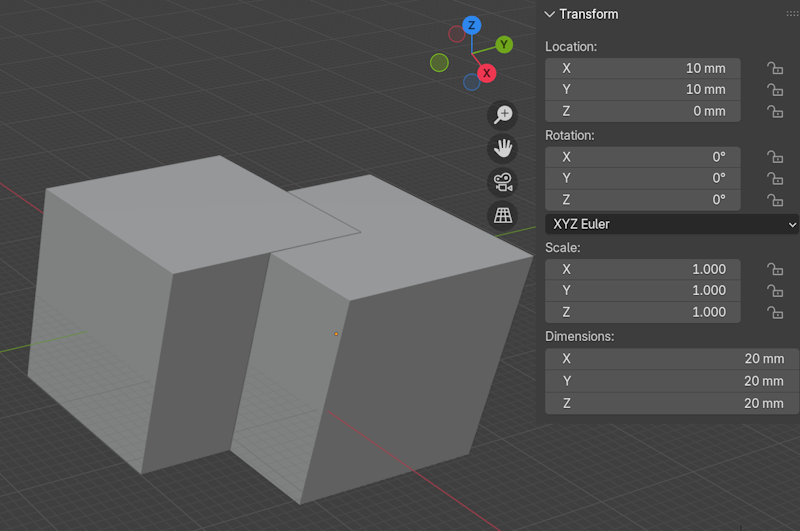This screenshot has height=531, width=800.
Task: Open the XYZ Euler rotation mode dropdown
Action: (671, 224)
